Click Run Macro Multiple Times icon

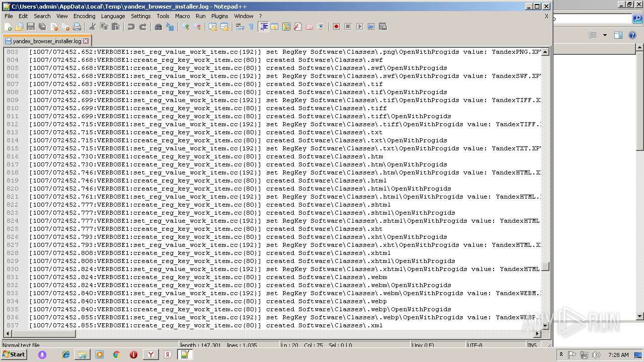pos(371,27)
